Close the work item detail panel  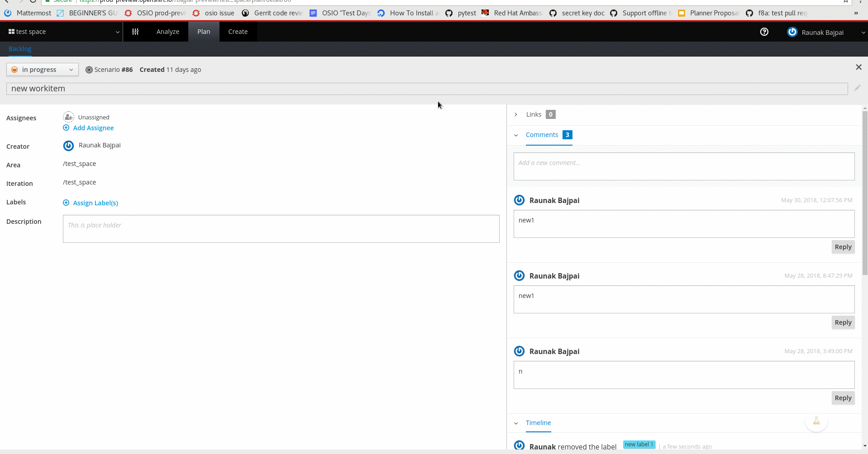pos(858,67)
